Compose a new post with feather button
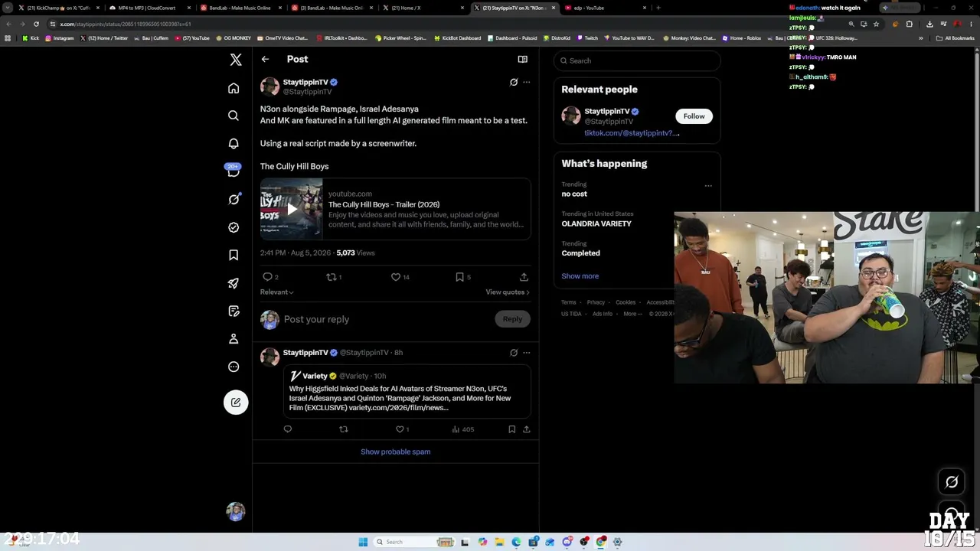The image size is (980, 551). [x=236, y=403]
